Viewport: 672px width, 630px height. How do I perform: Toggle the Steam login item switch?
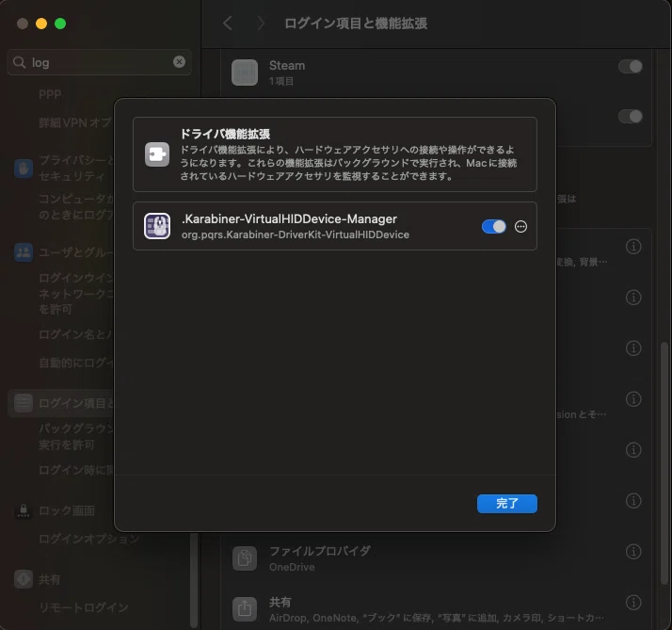tap(630, 67)
